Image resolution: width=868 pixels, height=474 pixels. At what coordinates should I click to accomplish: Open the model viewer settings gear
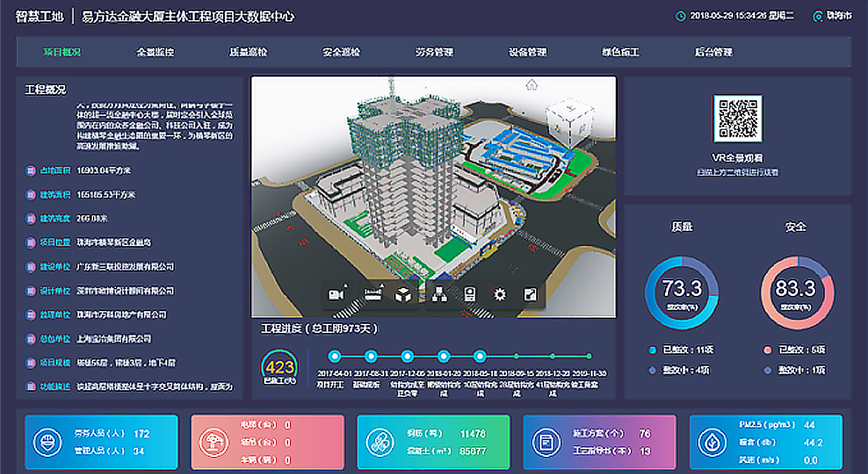coord(499,294)
